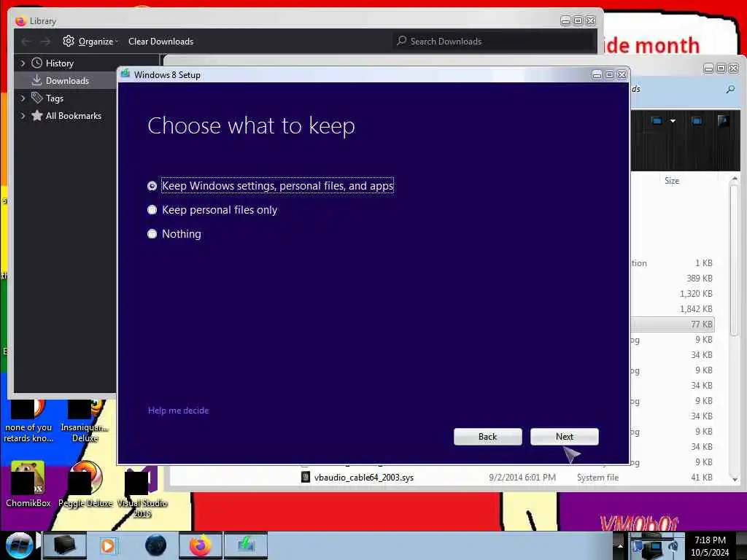The image size is (747, 560).
Task: Click the clock icon beside History
Action: (36, 63)
